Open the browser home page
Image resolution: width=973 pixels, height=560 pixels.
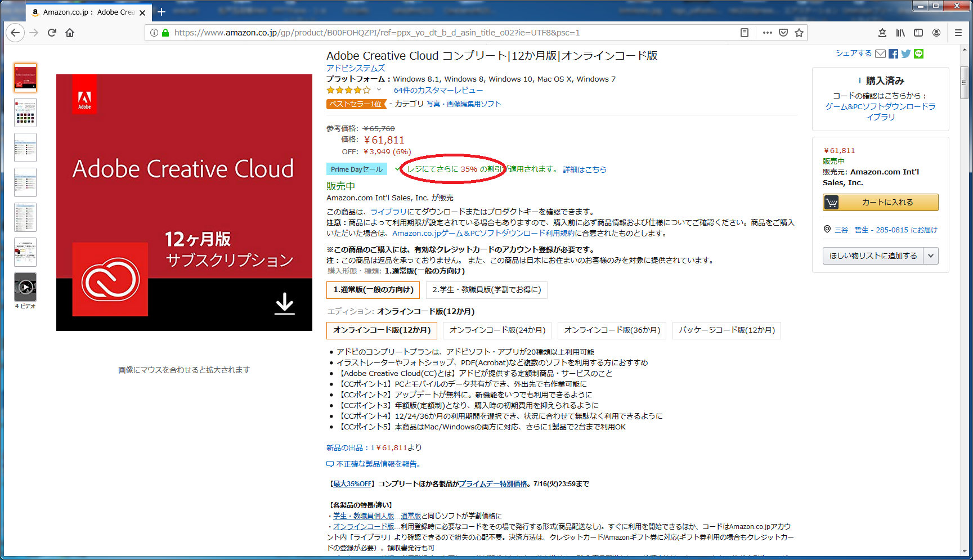click(x=70, y=33)
